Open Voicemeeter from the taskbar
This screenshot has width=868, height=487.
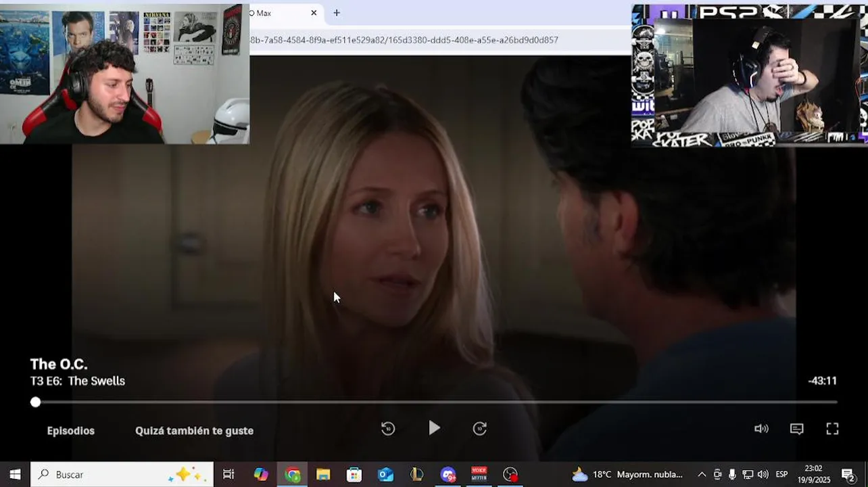[479, 475]
